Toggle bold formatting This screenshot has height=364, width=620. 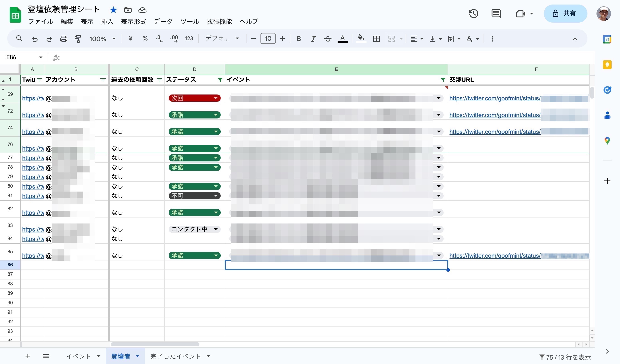coord(299,39)
